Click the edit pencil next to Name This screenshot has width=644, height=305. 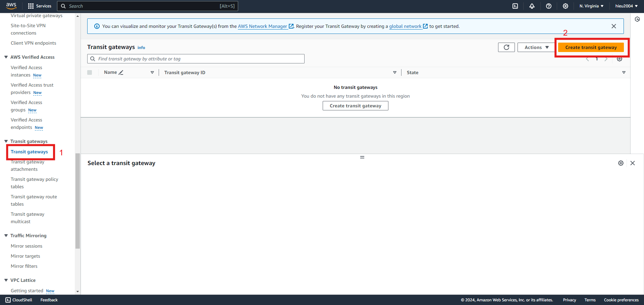pos(121,72)
